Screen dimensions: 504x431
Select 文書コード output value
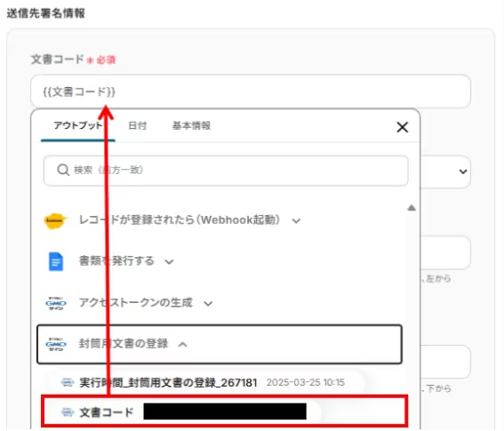pos(224,411)
